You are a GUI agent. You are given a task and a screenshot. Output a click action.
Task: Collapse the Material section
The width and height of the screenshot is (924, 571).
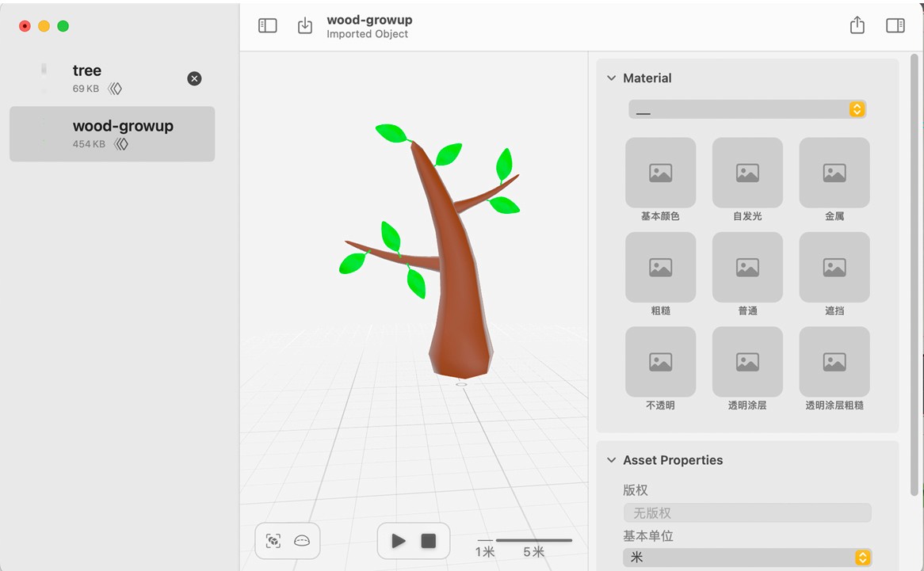point(611,78)
